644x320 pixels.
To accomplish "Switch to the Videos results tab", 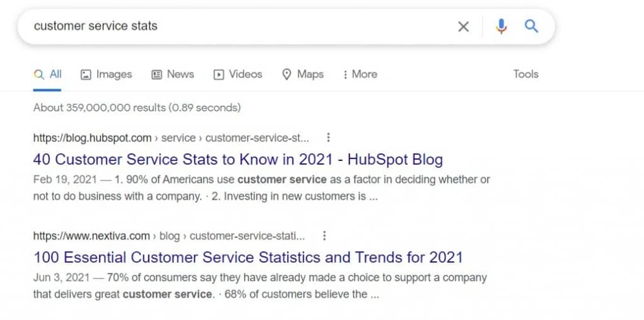I will pyautogui.click(x=245, y=75).
